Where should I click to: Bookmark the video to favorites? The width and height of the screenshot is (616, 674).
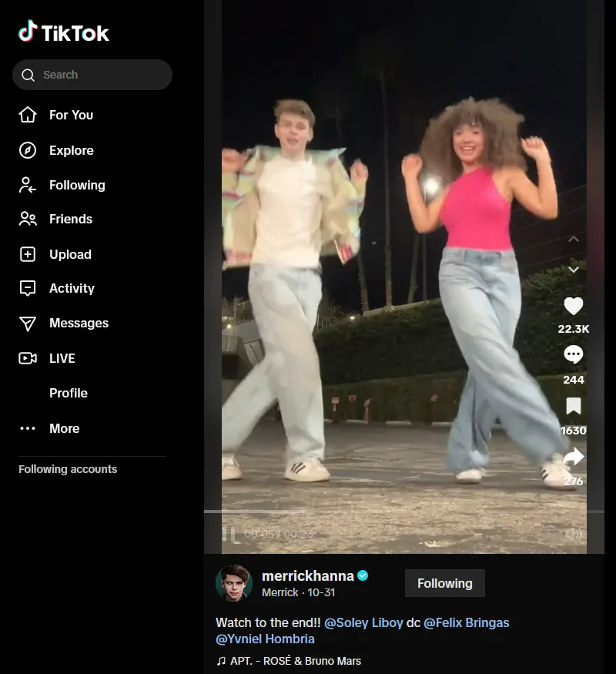pos(573,406)
